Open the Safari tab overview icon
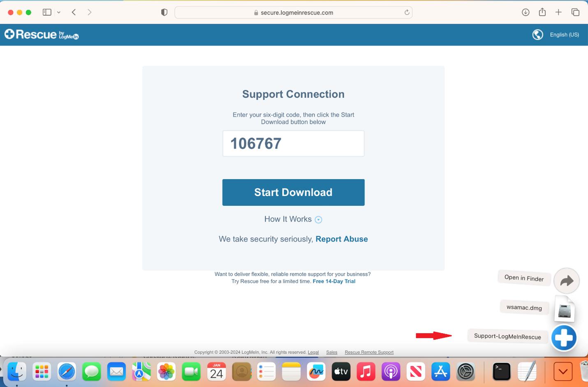The image size is (588, 387). (x=575, y=12)
